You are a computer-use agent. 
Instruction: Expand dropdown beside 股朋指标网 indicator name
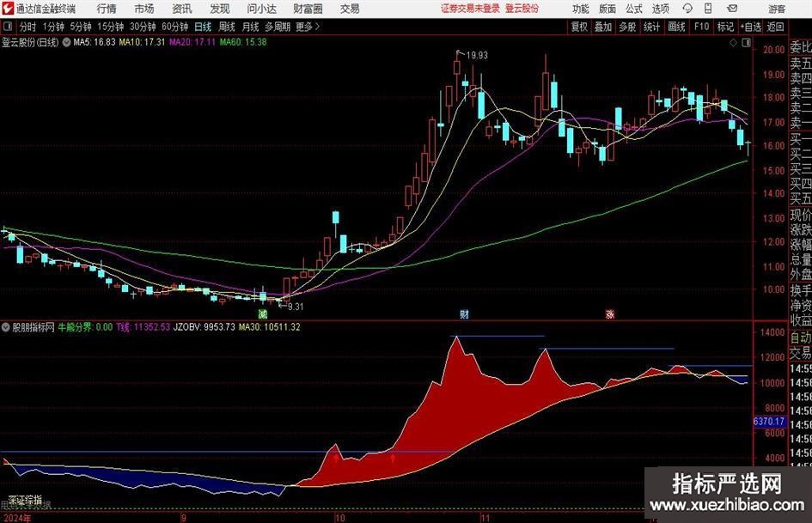[x=5, y=327]
